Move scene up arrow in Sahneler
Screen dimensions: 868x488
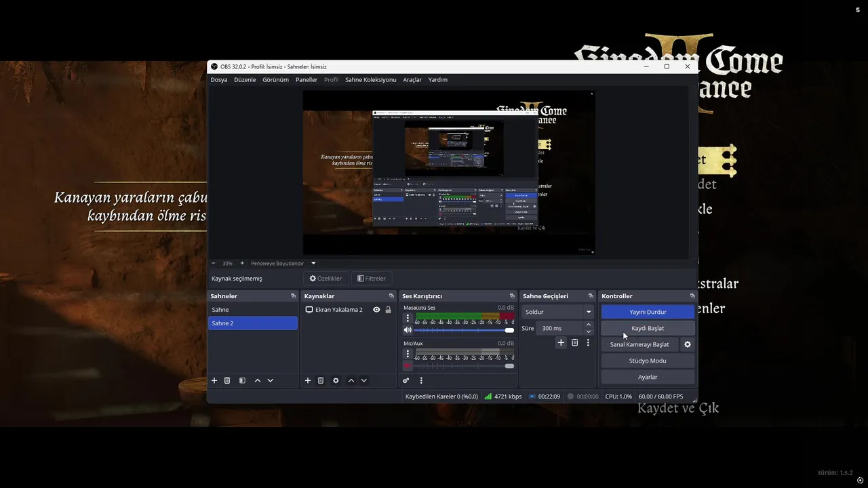pos(258,381)
